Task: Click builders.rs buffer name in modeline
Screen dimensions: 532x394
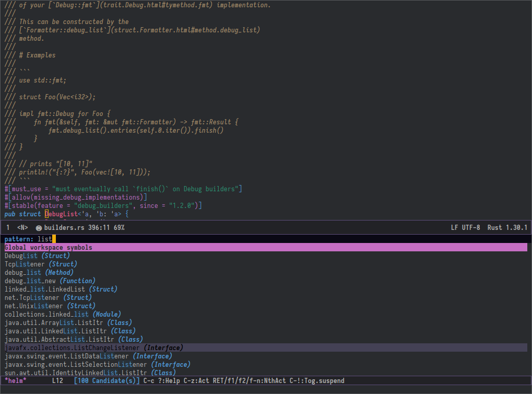Action: pyautogui.click(x=64, y=228)
